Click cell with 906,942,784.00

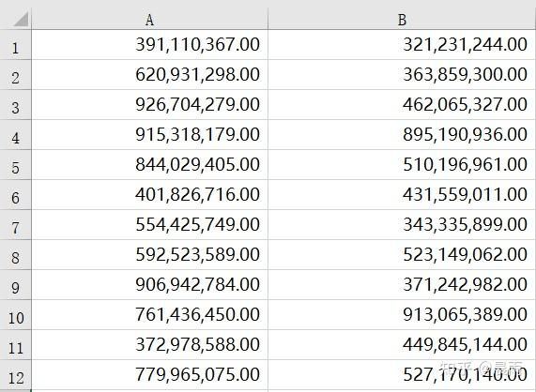pyautogui.click(x=150, y=285)
